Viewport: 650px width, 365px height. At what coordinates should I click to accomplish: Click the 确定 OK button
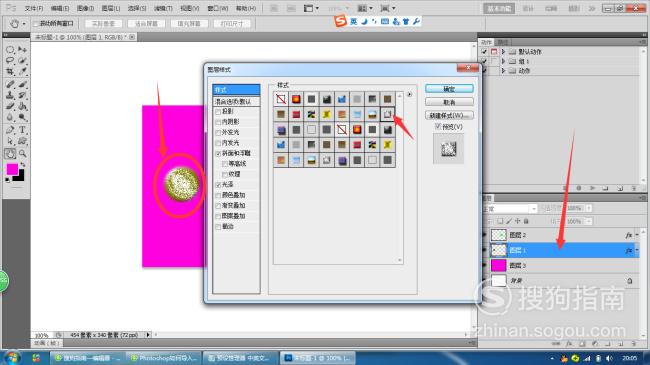click(x=449, y=89)
